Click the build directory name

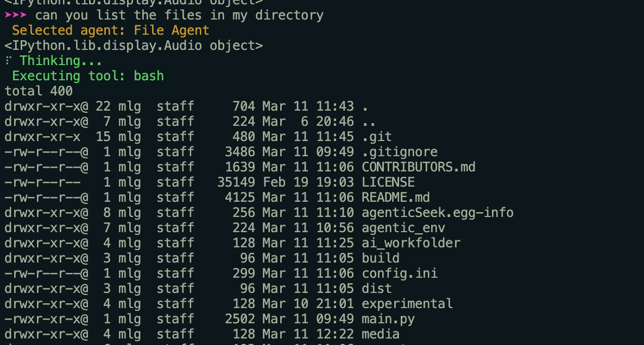381,258
